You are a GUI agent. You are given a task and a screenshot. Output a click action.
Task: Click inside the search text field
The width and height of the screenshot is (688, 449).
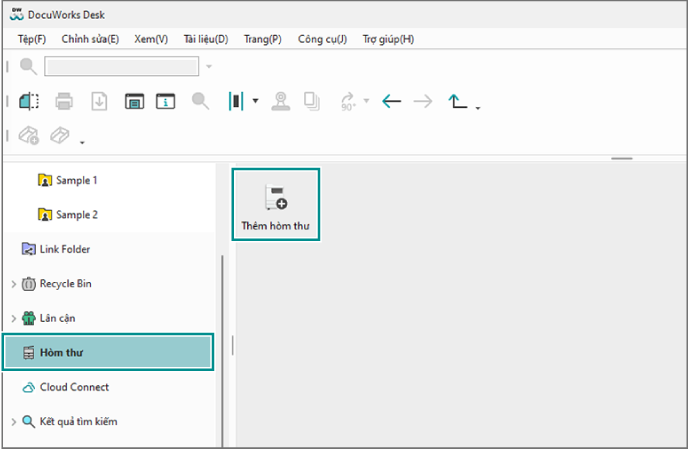point(121,67)
